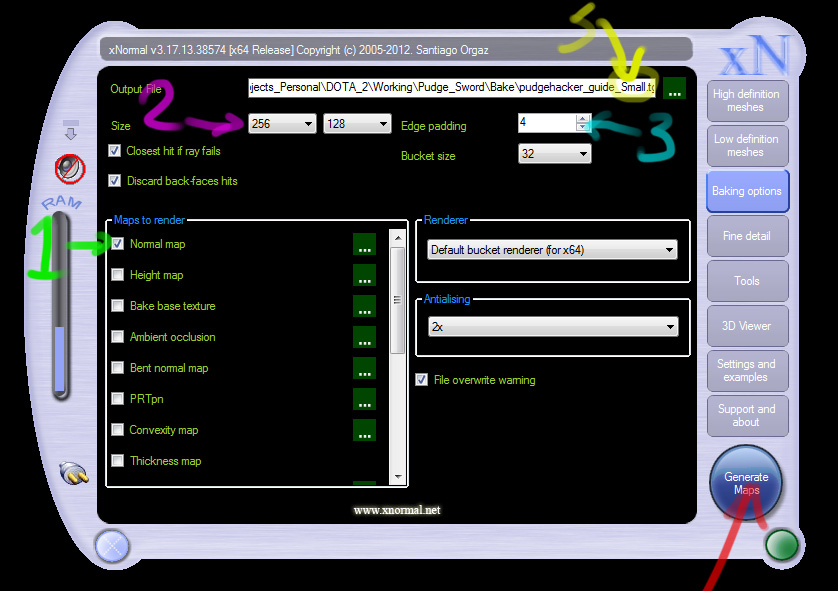Open the 3D Viewer tab
Screen dimensions: 838x591
point(747,325)
